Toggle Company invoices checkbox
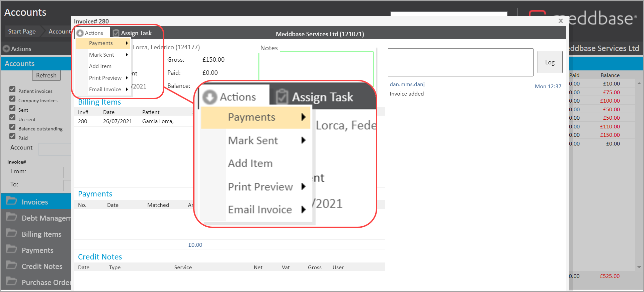This screenshot has height=292, width=644. pos(12,99)
